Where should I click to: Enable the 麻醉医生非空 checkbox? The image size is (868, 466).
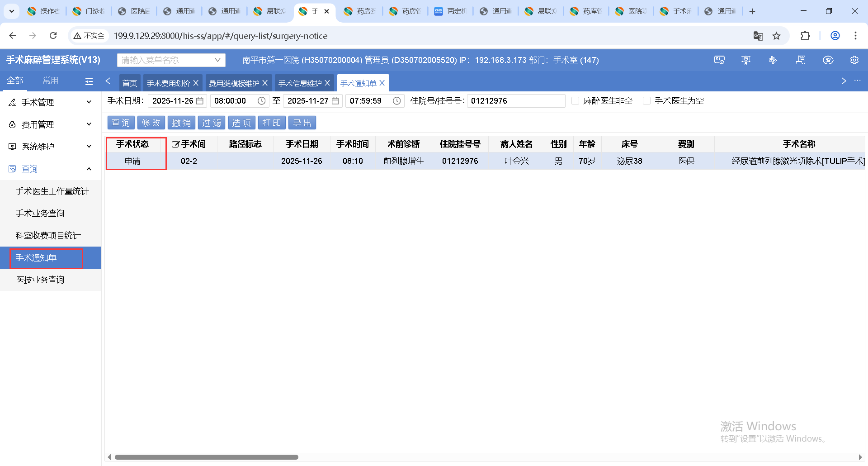point(575,101)
